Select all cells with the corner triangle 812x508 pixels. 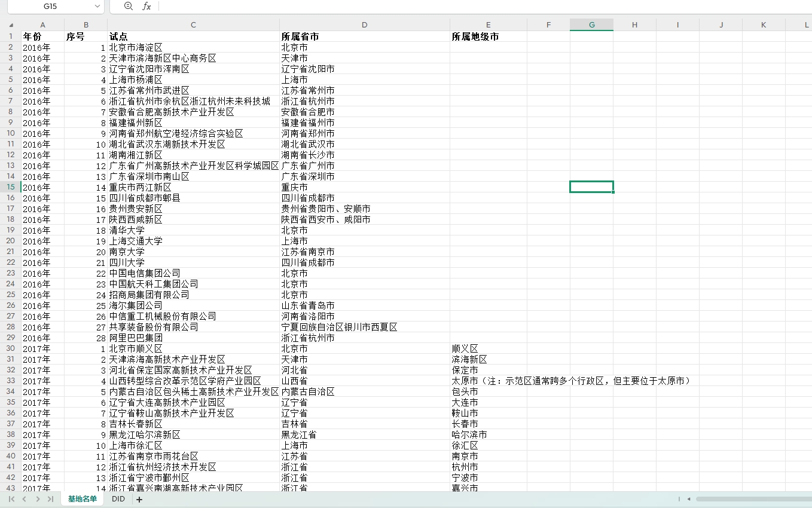click(x=11, y=25)
